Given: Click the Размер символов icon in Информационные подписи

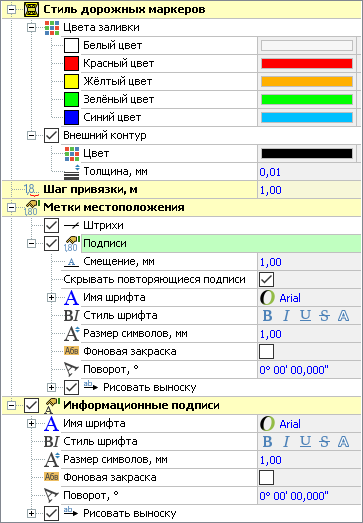Looking at the screenshot, I should point(52,460).
